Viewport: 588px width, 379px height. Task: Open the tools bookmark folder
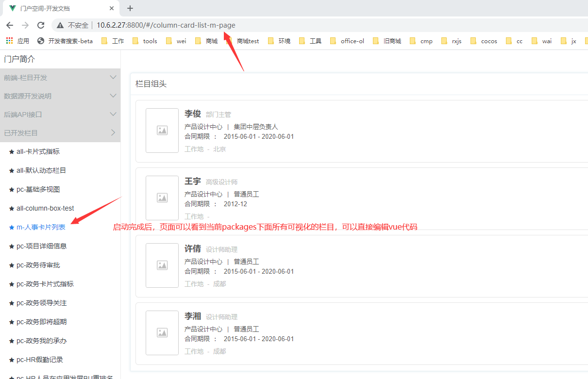point(145,41)
